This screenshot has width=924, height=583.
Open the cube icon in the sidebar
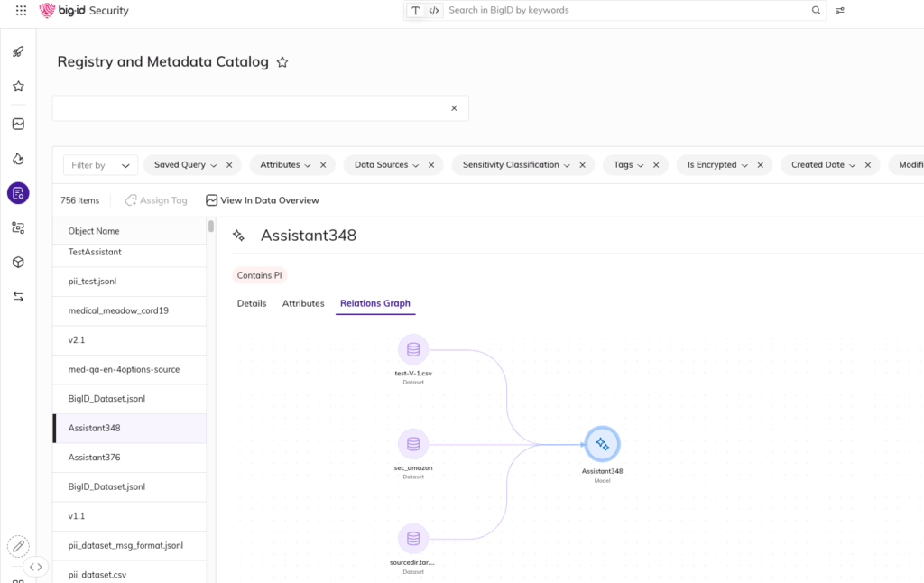point(18,263)
